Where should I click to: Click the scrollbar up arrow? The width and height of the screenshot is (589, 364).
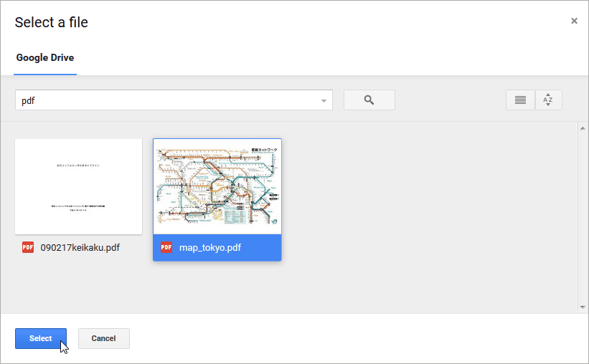click(583, 128)
